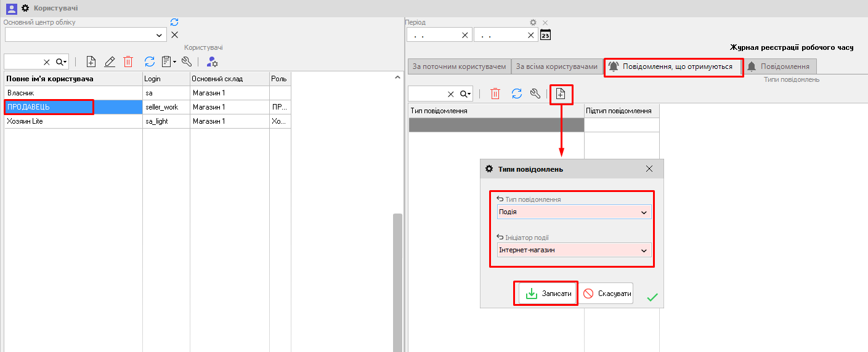Click the green checkmark in the dialog

[x=652, y=298]
